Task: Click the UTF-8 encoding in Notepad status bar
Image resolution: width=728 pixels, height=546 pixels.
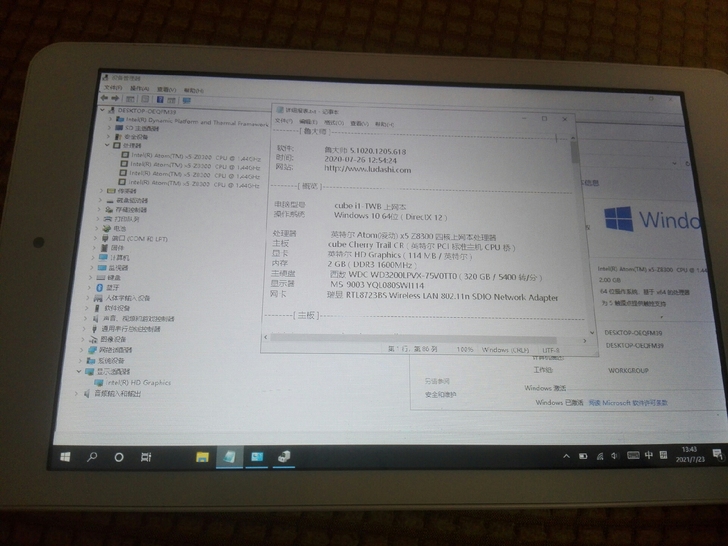Action: coord(551,350)
